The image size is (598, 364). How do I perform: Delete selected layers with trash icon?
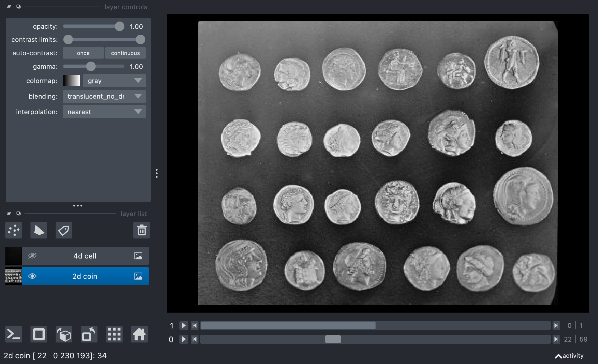[141, 230]
